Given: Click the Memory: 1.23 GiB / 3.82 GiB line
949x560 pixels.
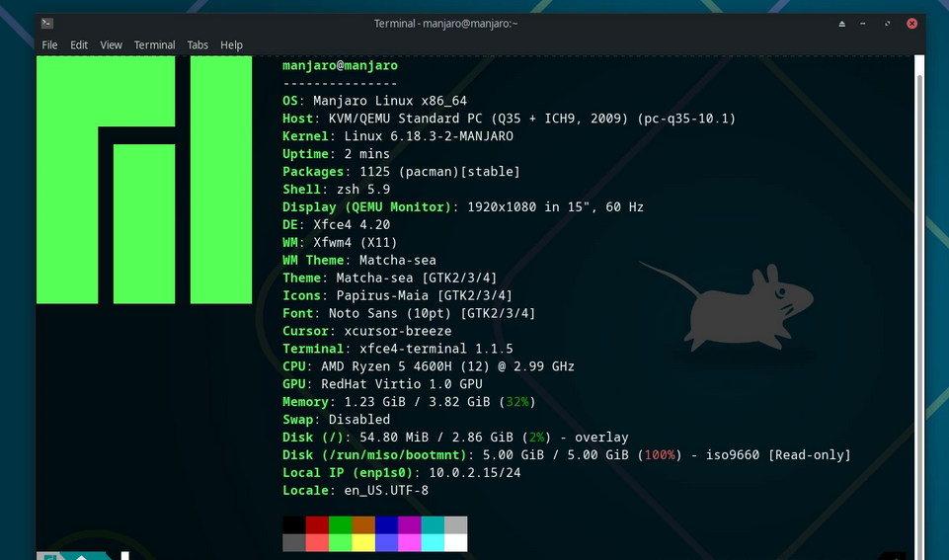Looking at the screenshot, I should pos(409,401).
